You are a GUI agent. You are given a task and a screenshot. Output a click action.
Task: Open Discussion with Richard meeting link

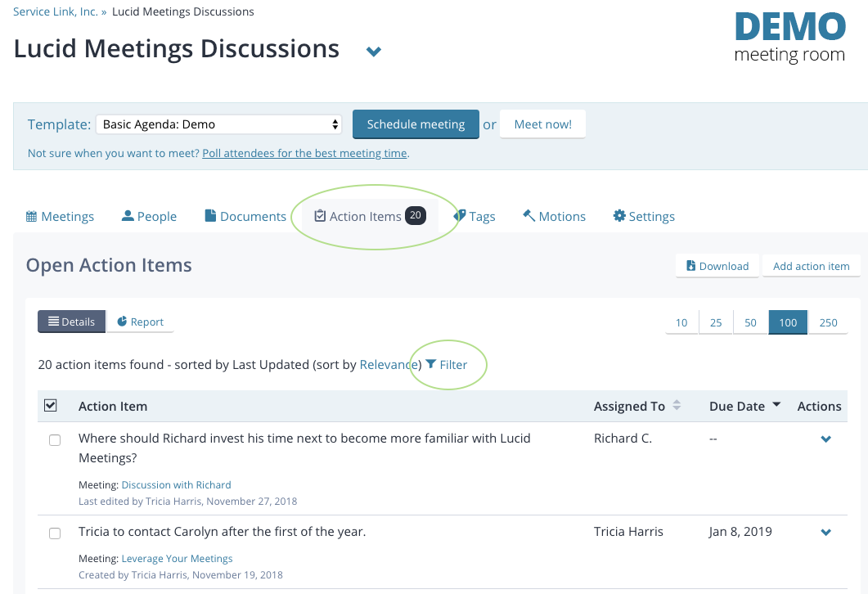click(x=176, y=485)
